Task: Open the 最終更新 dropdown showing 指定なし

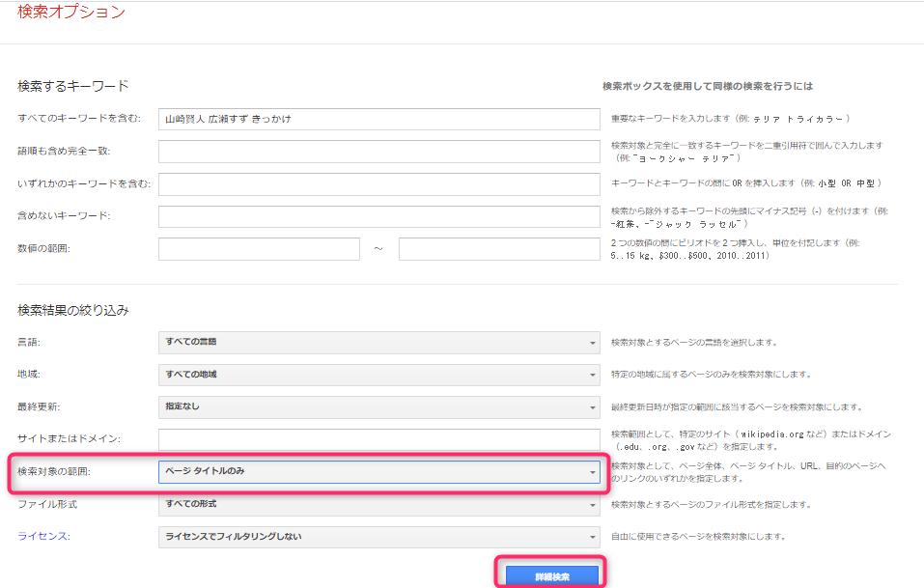Action: click(378, 406)
